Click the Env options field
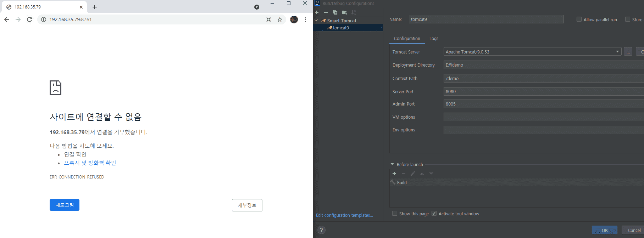 click(x=544, y=130)
